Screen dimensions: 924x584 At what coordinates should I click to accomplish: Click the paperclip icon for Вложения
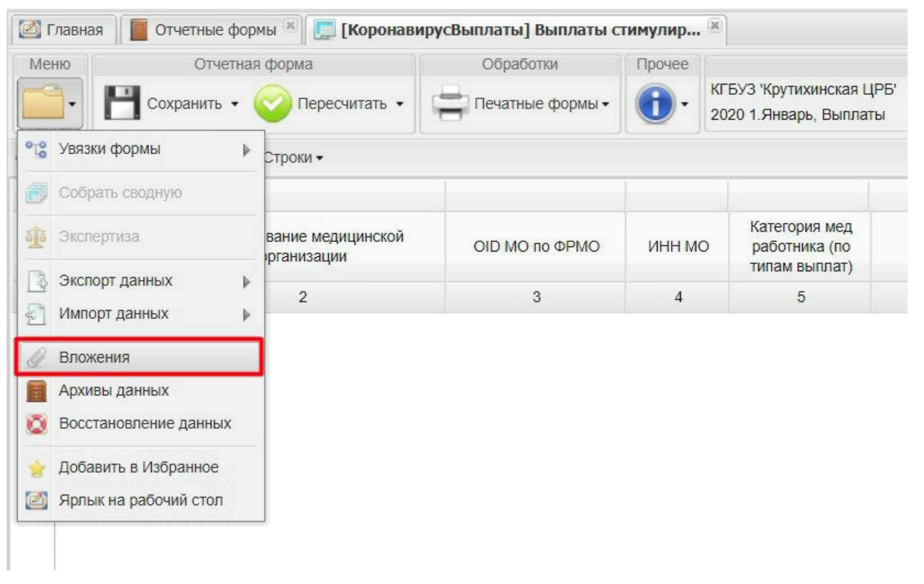[x=37, y=357]
